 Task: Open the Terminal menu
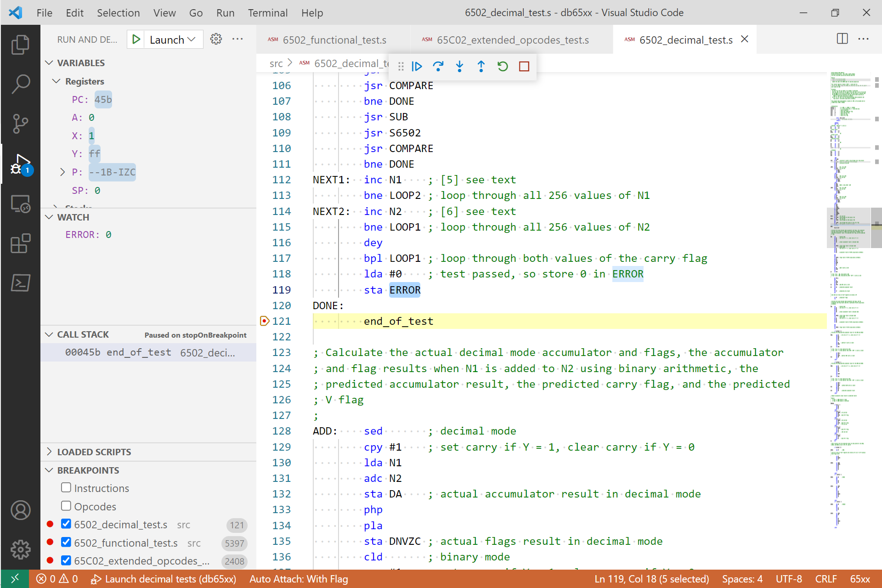click(268, 12)
